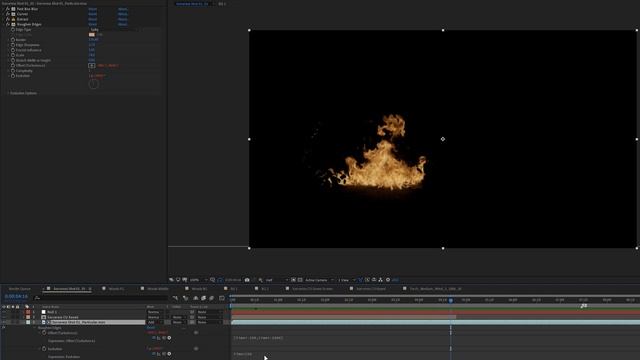The height and width of the screenshot is (360, 640).
Task: Toggle the transparency grid icon
Action: click(x=300, y=280)
